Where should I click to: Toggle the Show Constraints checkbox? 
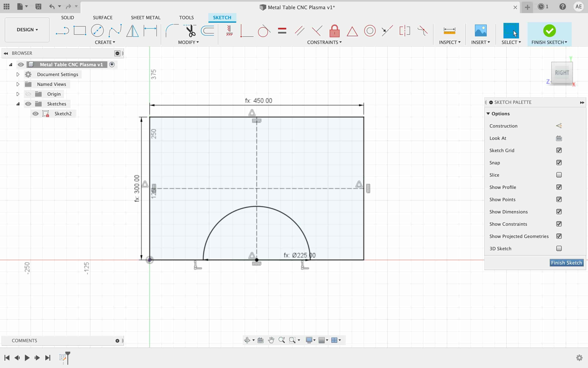tap(559, 224)
